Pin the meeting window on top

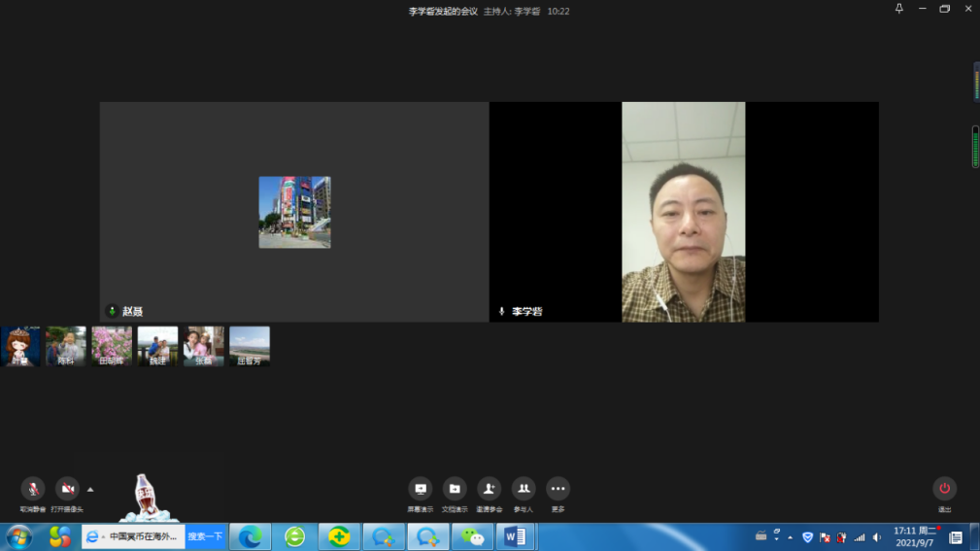898,9
